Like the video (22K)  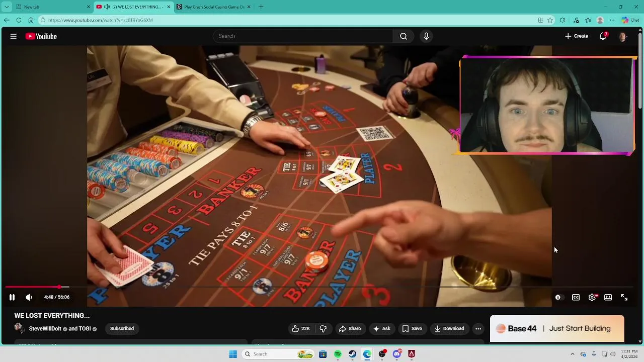point(301,329)
